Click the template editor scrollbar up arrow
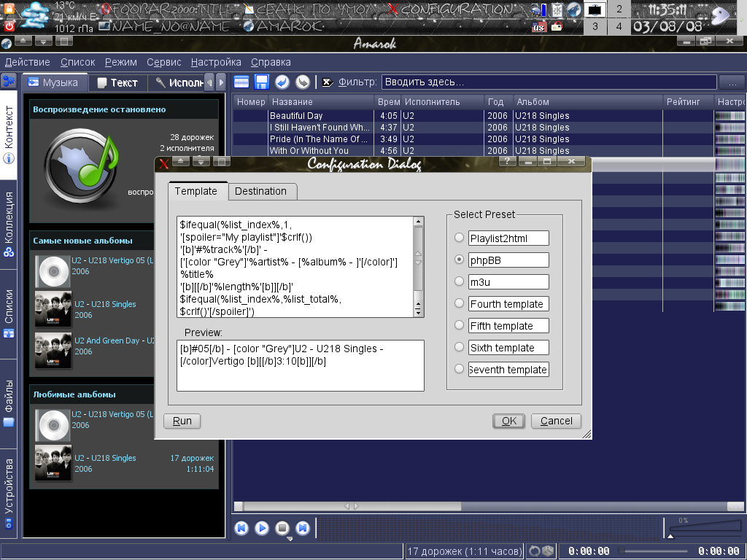Viewport: 747px width, 560px height. [418, 222]
